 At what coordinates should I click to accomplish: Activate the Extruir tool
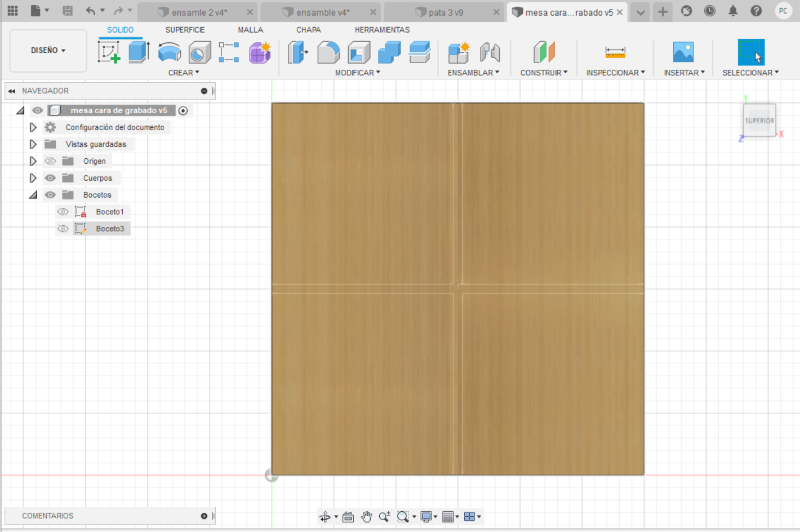tap(139, 52)
